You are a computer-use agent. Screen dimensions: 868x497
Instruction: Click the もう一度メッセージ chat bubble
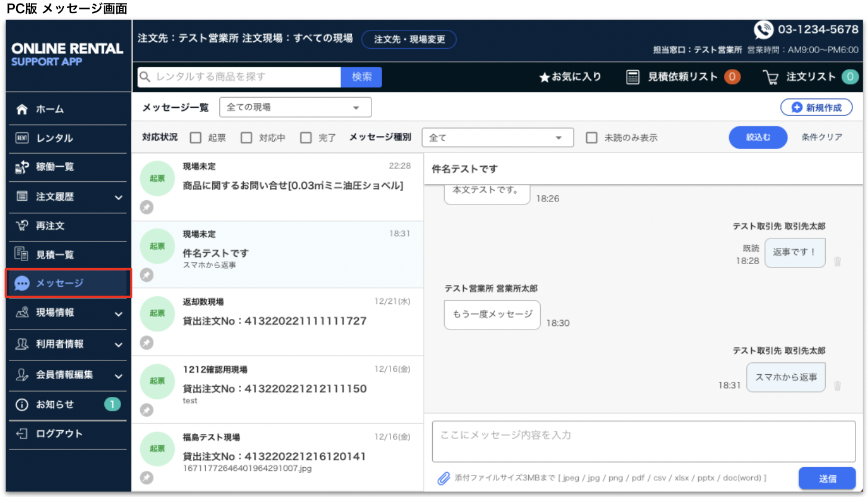tap(492, 315)
